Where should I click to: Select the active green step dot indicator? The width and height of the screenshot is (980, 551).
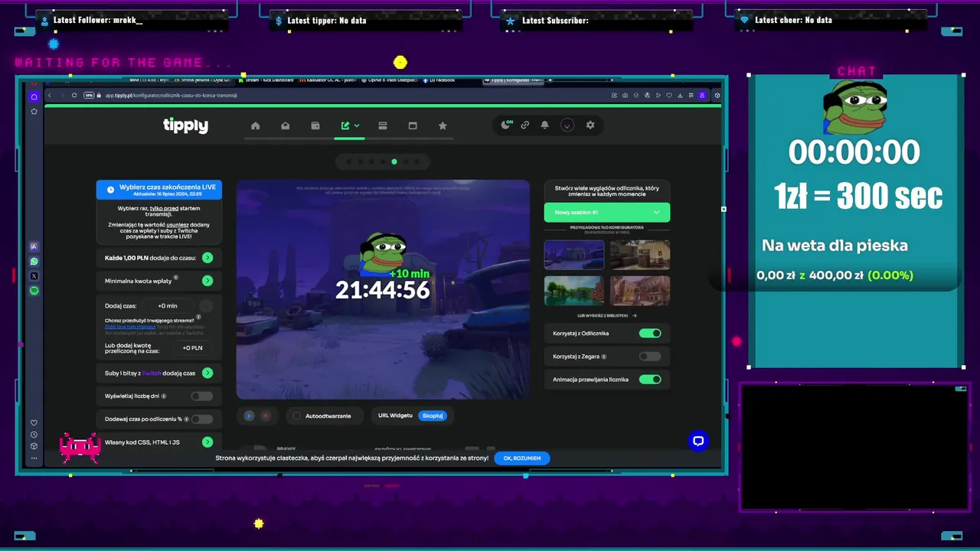click(x=394, y=161)
